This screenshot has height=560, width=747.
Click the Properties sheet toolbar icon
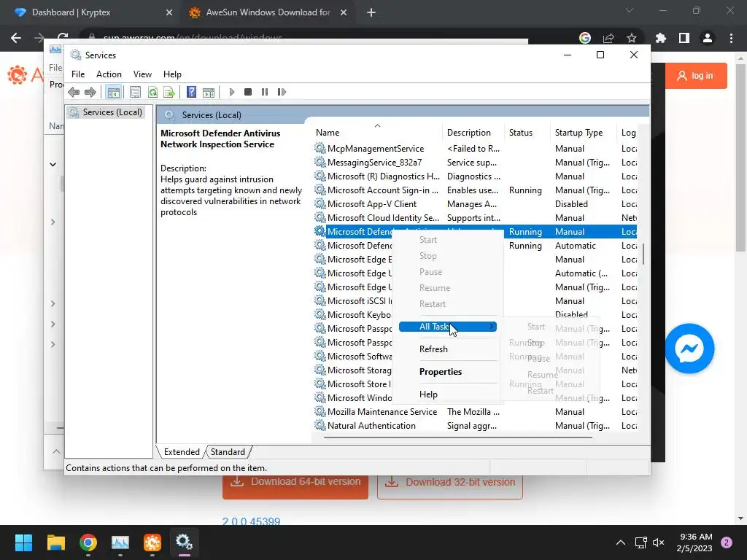point(135,92)
